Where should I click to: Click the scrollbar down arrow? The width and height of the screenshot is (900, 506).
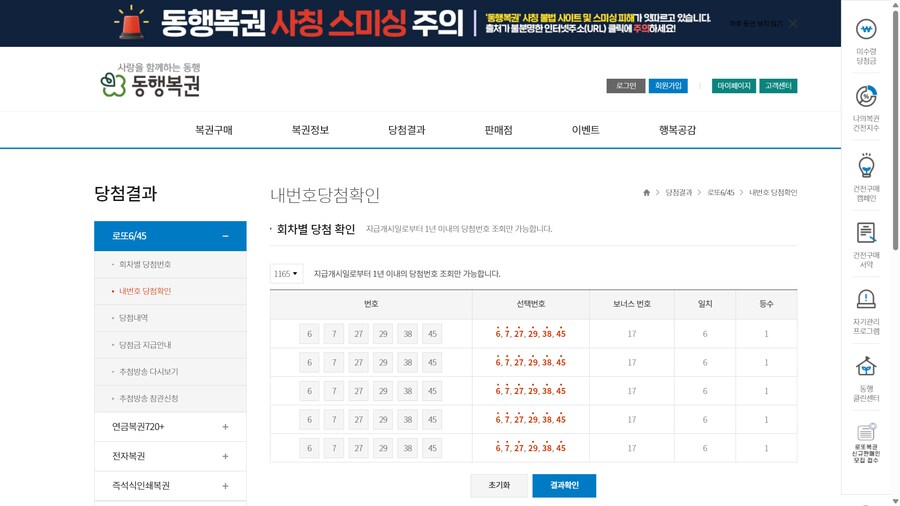pos(895,501)
